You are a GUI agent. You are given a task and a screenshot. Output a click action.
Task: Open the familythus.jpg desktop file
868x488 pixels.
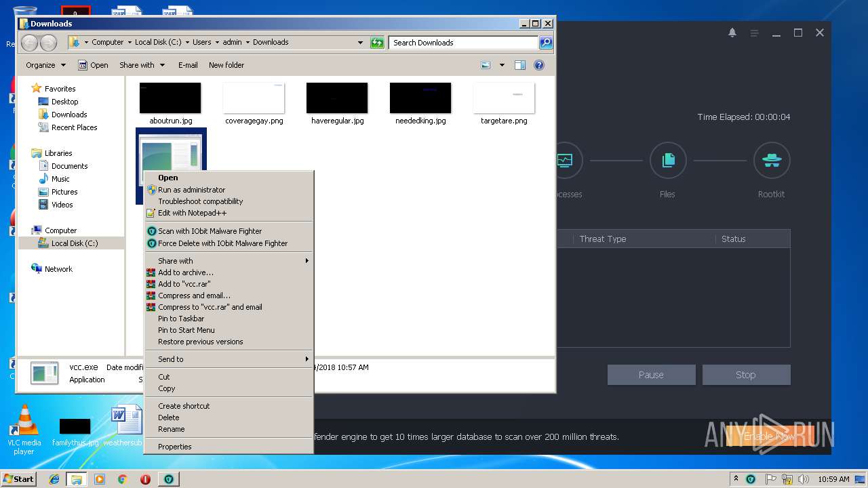tap(75, 432)
